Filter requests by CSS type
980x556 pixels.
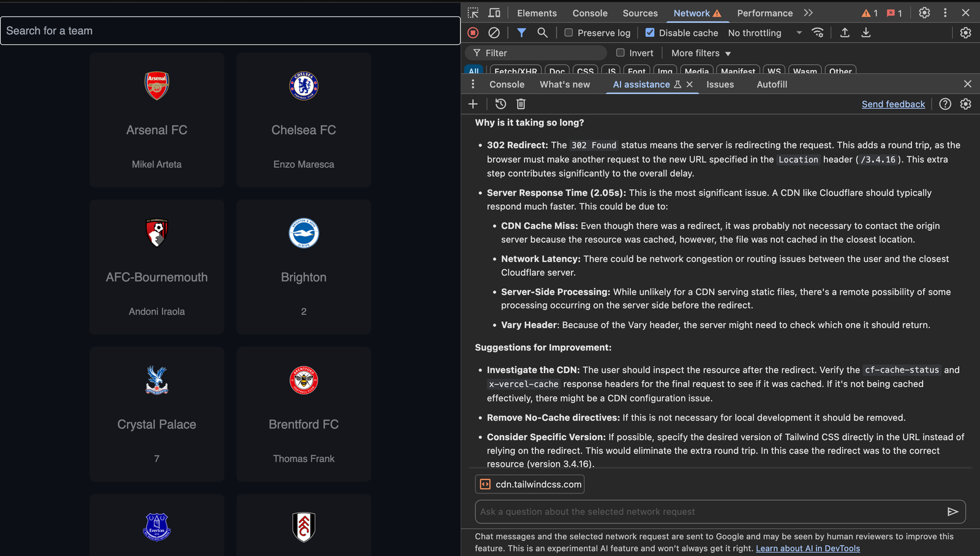585,71
